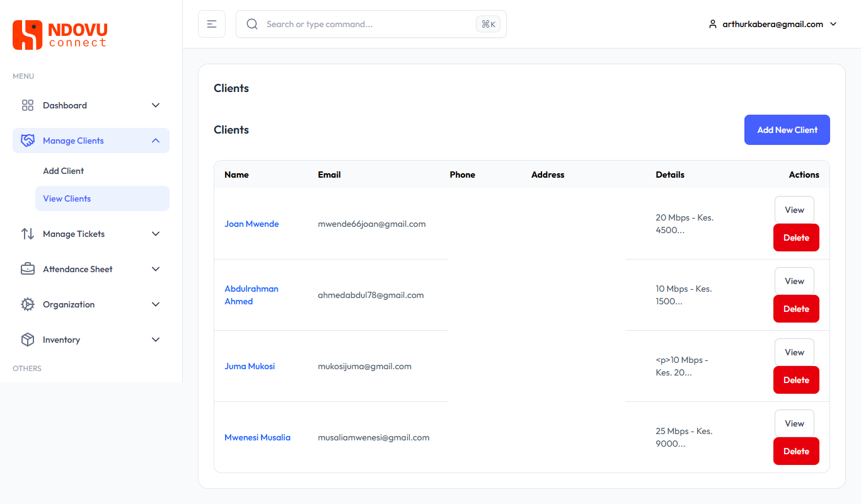Select the Attendance Sheet briefcase icon

click(28, 269)
